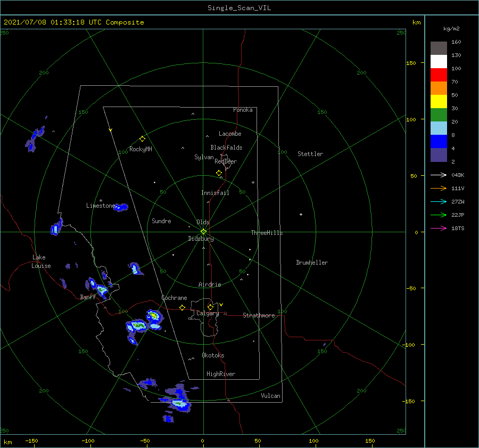This screenshot has height=448, width=479.
Task: Click the Blackfalds city label
Action: pos(226,148)
